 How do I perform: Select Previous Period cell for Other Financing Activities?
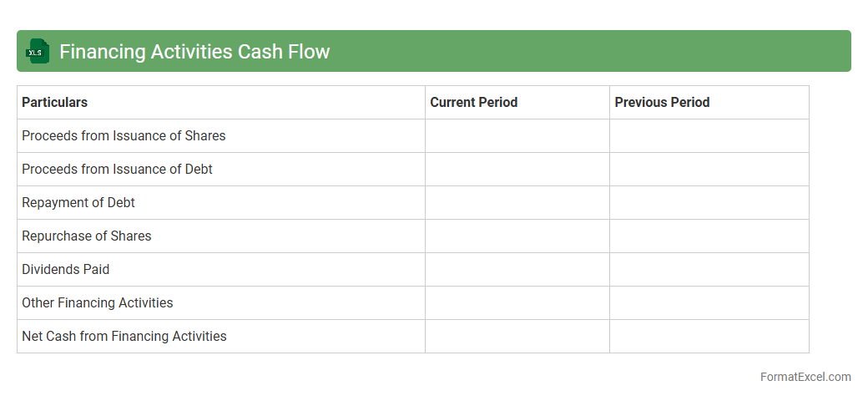point(709,303)
